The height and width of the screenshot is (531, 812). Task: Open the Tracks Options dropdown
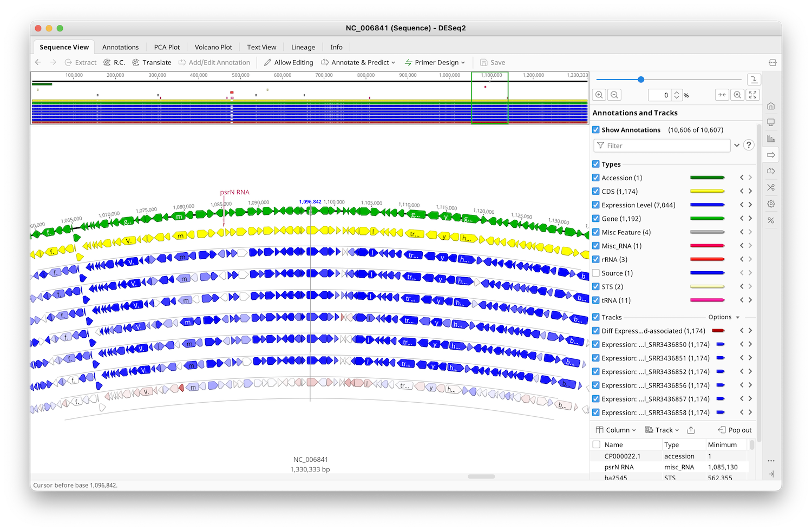pyautogui.click(x=724, y=317)
